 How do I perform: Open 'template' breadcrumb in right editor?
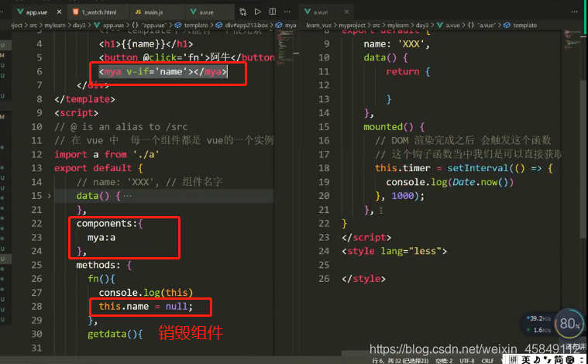click(x=521, y=25)
